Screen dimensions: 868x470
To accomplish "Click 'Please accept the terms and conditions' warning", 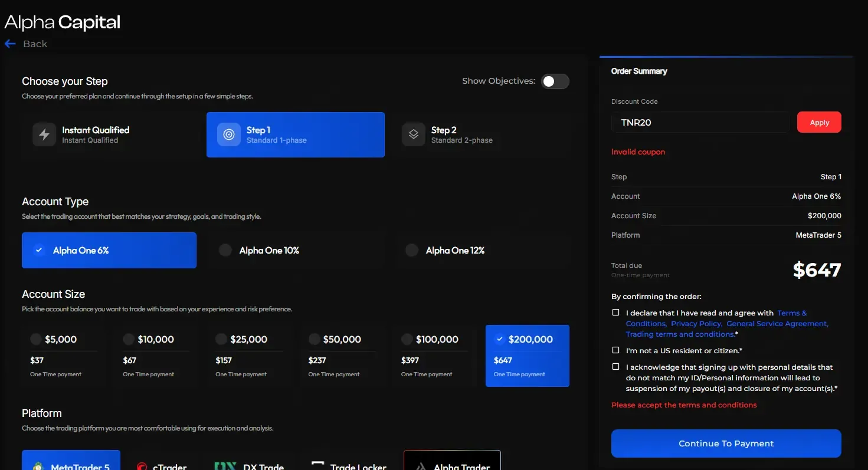I will pyautogui.click(x=684, y=405).
